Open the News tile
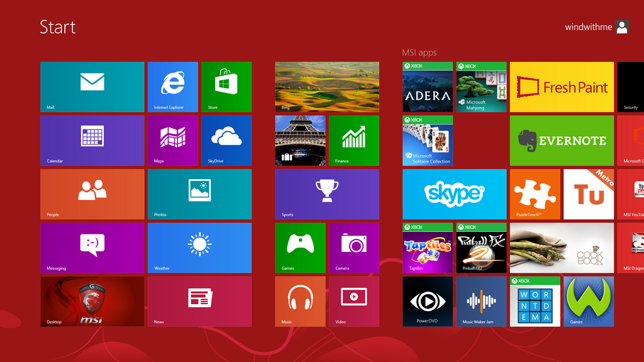The image size is (644, 362). 199,302
